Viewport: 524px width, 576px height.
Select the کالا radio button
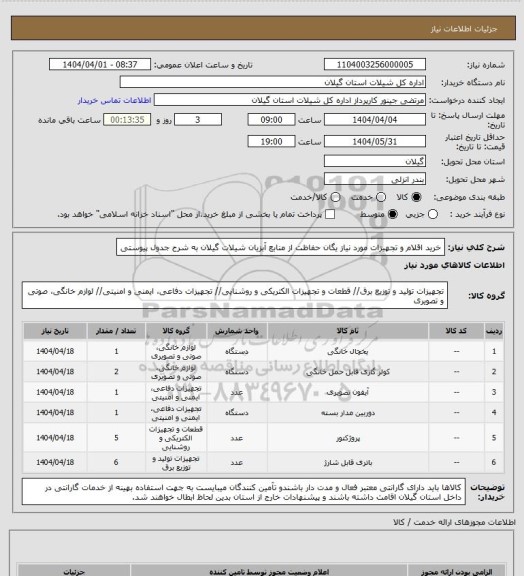pyautogui.click(x=416, y=197)
